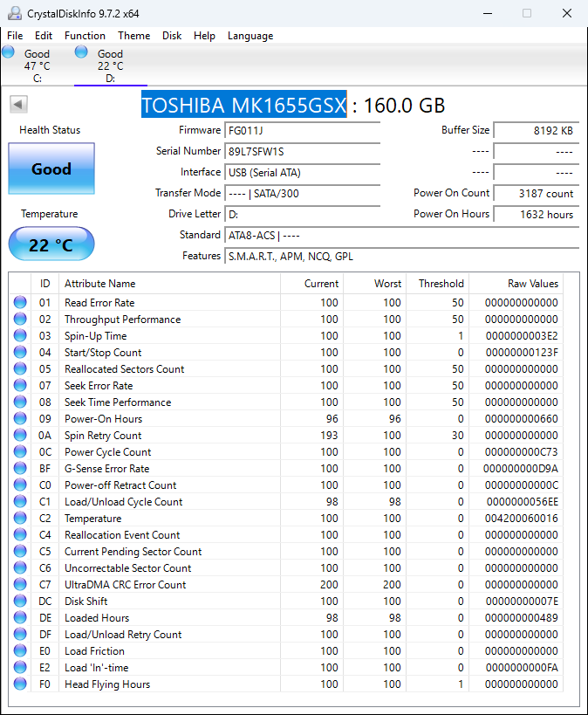Image resolution: width=588 pixels, height=715 pixels.
Task: Click the Power On Hours value 1632 hours
Action: [537, 215]
